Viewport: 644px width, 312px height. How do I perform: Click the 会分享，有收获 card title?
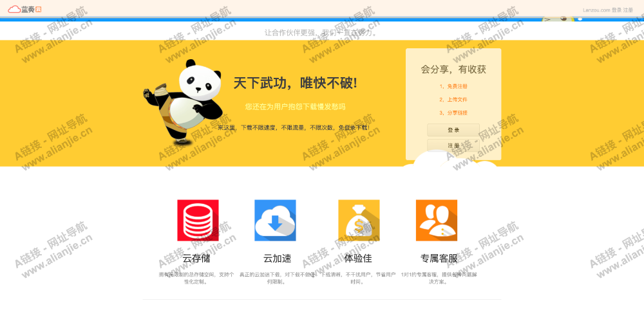[453, 69]
